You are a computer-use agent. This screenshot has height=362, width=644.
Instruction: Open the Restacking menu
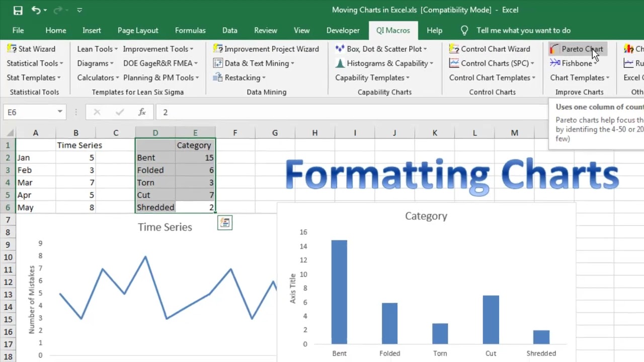[x=239, y=77]
